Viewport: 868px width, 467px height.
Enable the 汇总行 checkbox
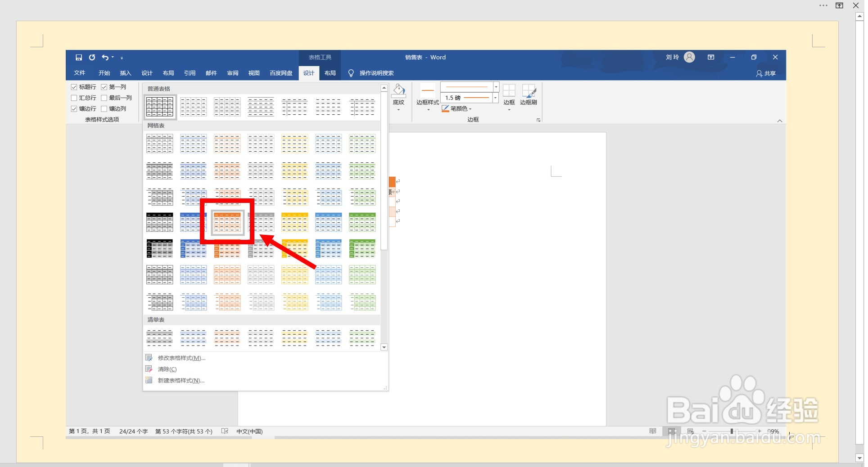(74, 98)
